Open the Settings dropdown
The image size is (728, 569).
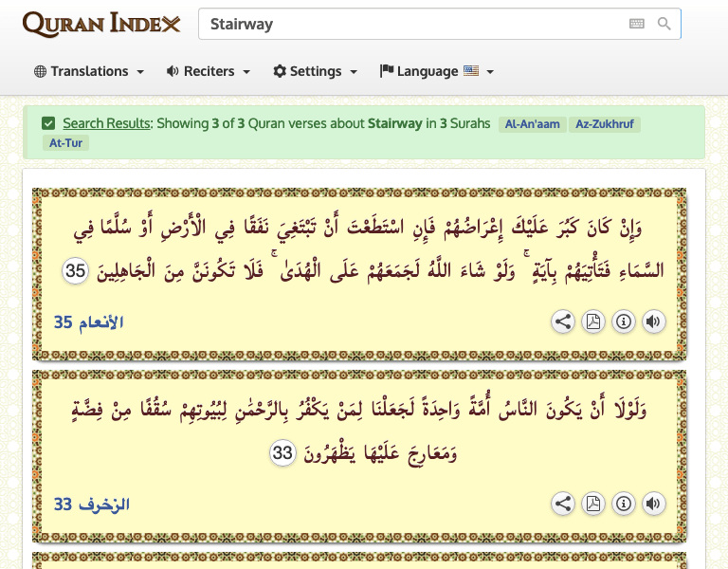point(316,71)
